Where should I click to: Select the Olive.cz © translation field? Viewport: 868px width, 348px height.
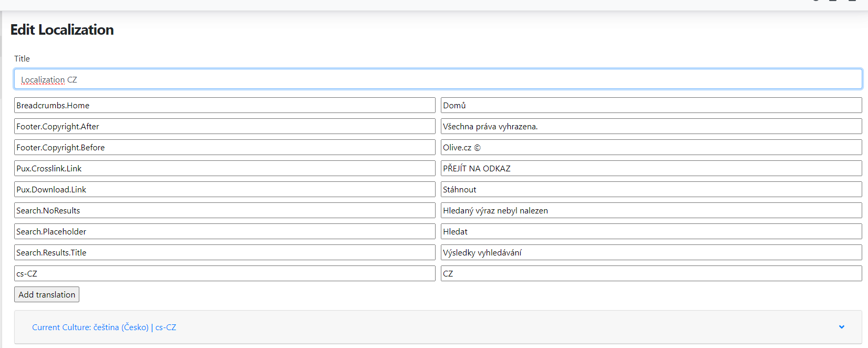coord(651,147)
